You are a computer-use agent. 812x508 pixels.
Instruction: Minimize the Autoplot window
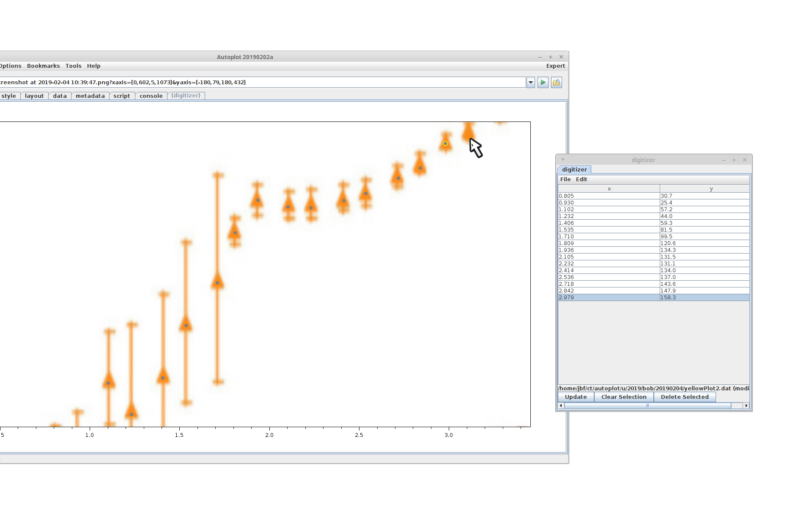coord(540,57)
